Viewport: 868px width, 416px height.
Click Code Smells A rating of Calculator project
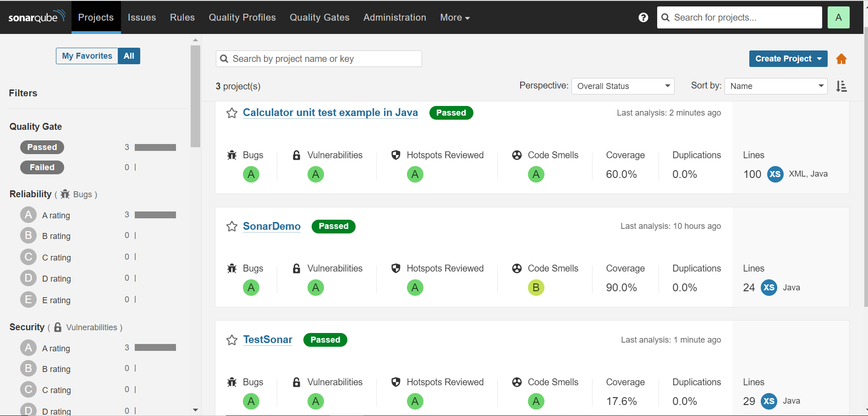pyautogui.click(x=536, y=174)
